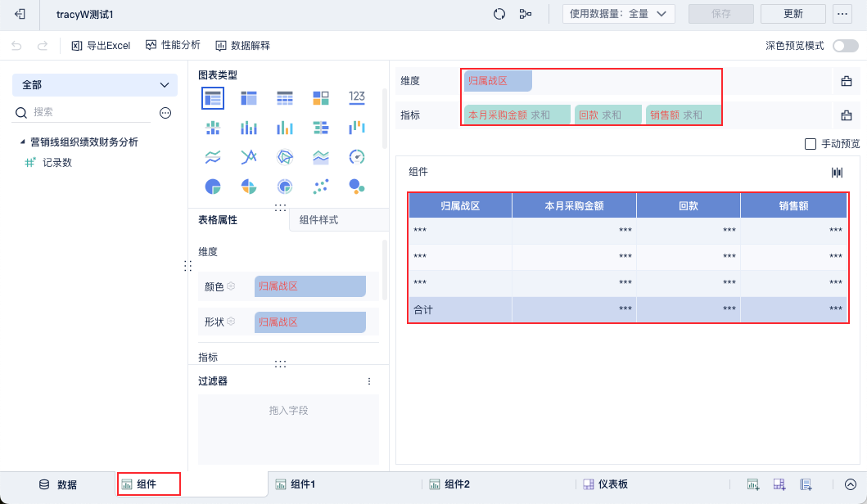The image size is (867, 504).
Task: Click the circular refresh icon in the header
Action: click(x=499, y=15)
